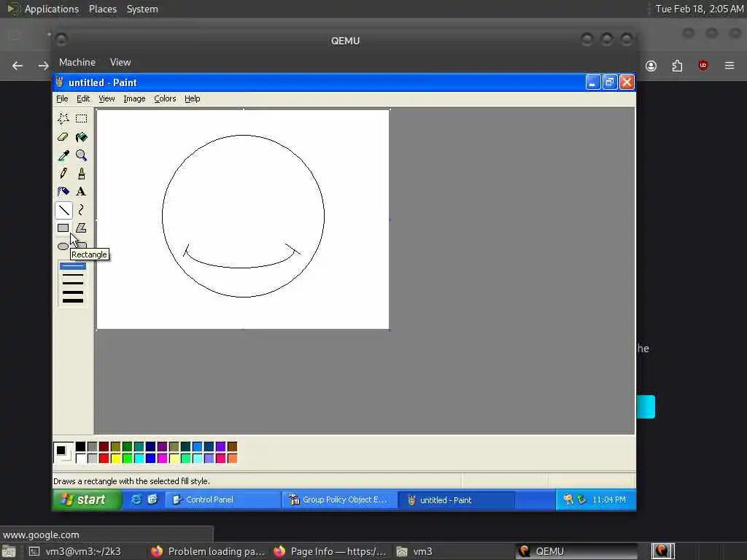Open the Firefox account icon
Image resolution: width=747 pixels, height=560 pixels.
tap(651, 66)
